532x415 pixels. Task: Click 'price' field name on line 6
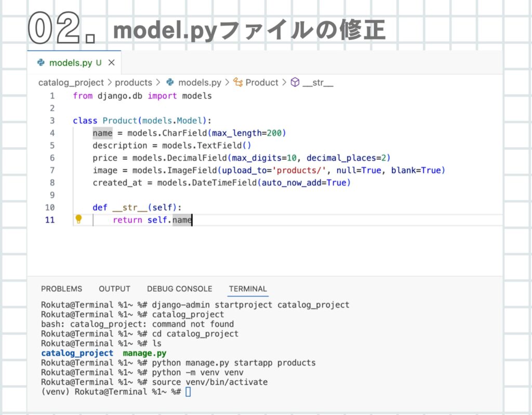105,158
